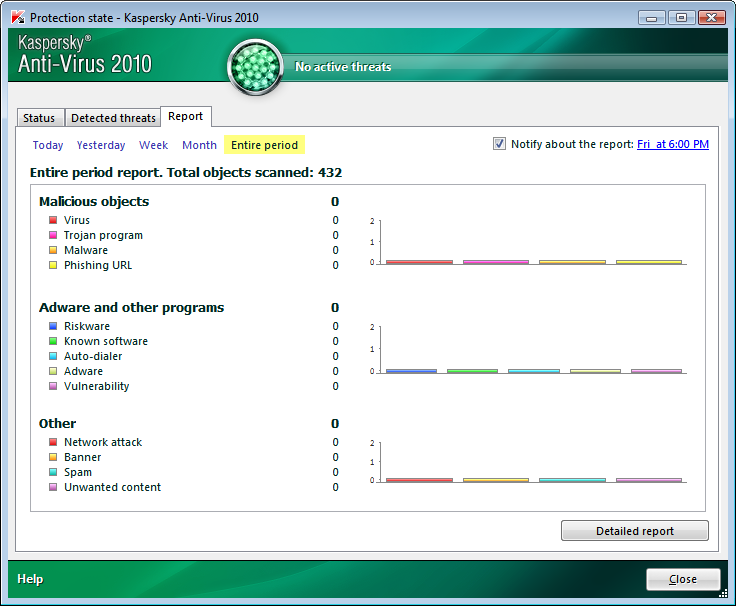Click the green Known software swatch
This screenshot has width=736, height=606.
tap(53, 341)
